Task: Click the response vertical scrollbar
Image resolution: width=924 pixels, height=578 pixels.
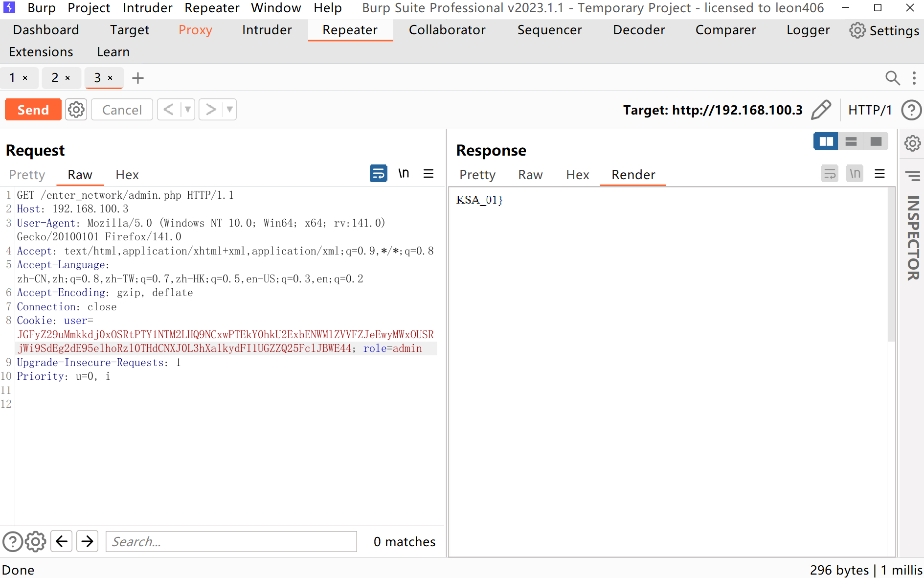Action: click(891, 264)
